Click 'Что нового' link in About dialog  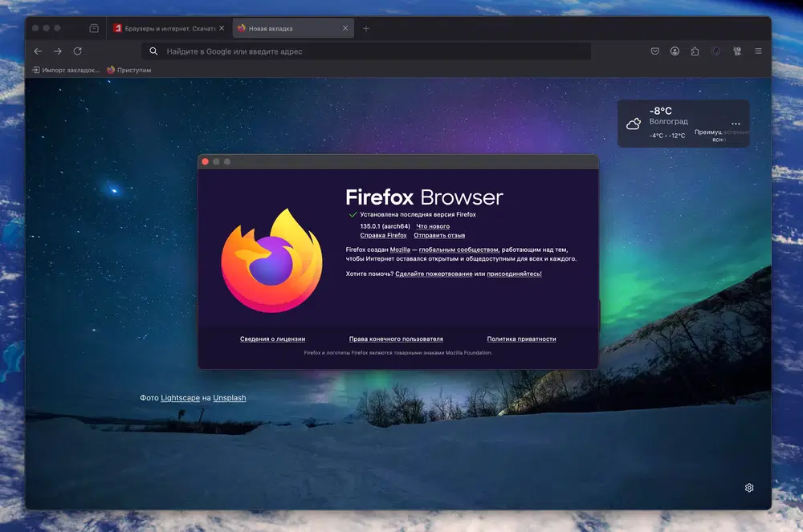433,226
